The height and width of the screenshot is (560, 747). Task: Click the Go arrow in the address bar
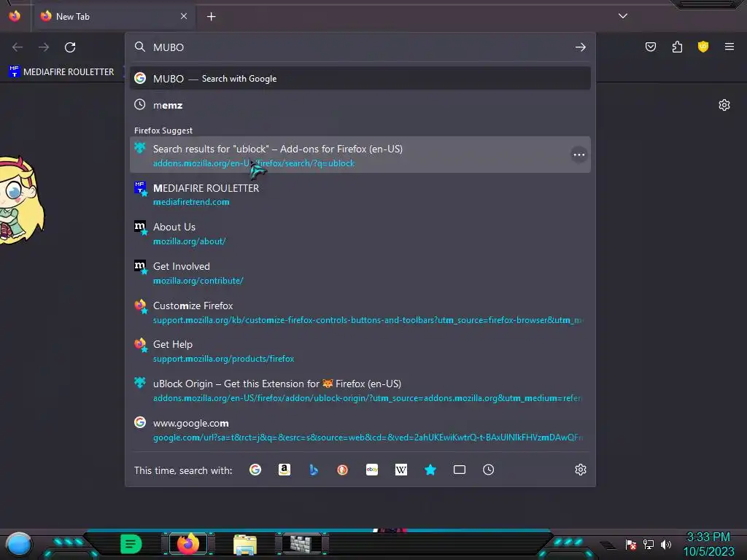(x=580, y=47)
